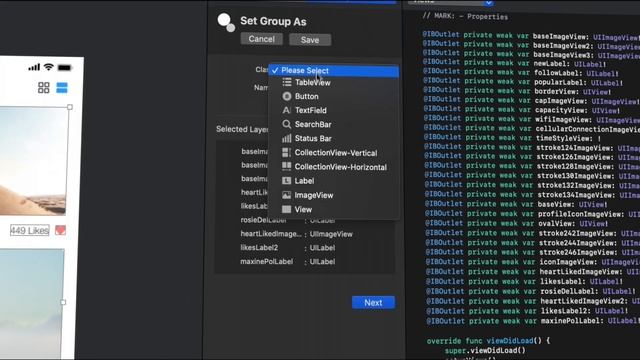Image resolution: width=640 pixels, height=360 pixels.
Task: Click the CollectionView-Vertical layout icon
Action: (x=287, y=153)
